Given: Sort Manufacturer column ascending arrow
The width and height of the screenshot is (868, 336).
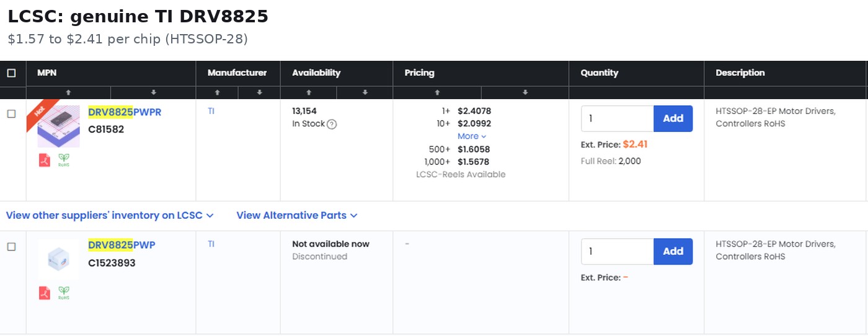Looking at the screenshot, I should (x=217, y=92).
